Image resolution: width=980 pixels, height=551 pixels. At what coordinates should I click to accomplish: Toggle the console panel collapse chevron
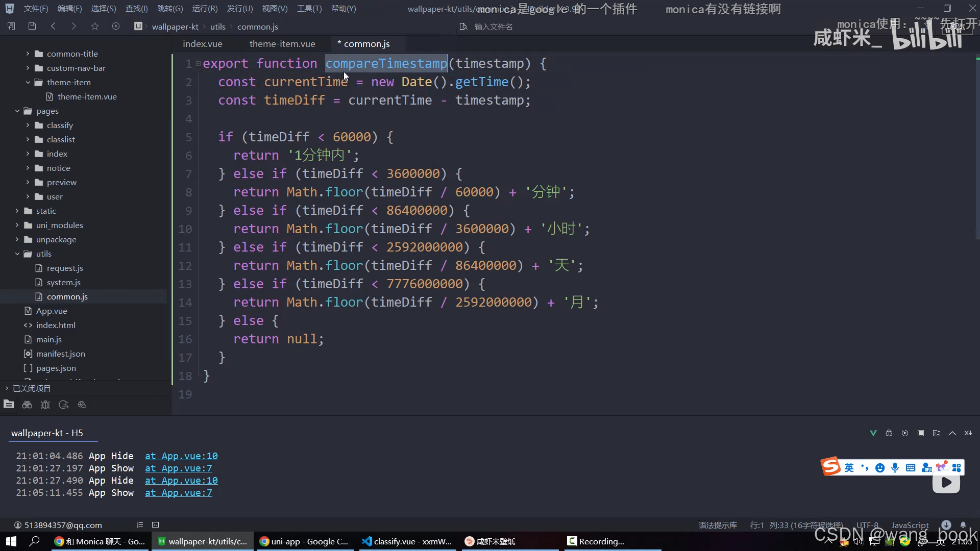952,433
